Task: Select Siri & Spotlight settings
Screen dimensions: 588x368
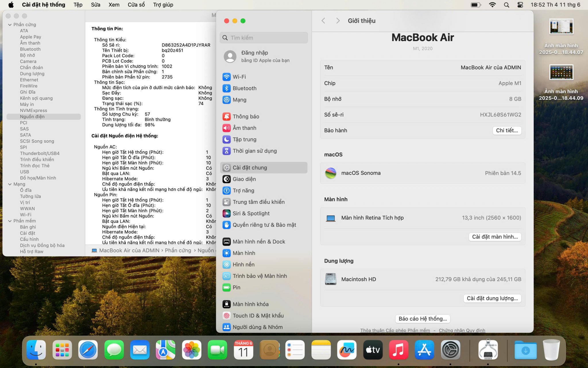Action: tap(264, 214)
